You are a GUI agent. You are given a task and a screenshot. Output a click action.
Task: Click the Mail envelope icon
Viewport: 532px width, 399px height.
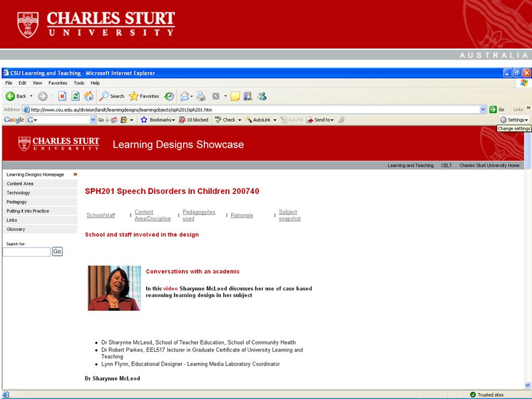185,96
